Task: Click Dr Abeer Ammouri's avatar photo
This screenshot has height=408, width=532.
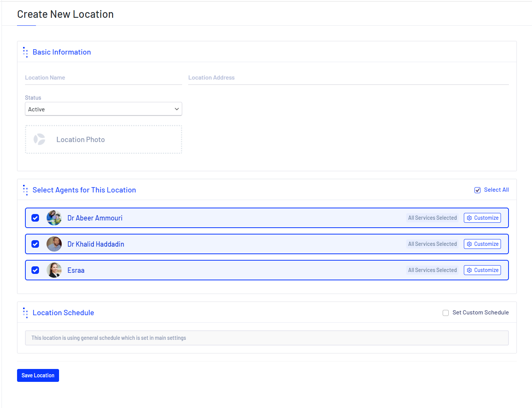Action: pos(54,218)
